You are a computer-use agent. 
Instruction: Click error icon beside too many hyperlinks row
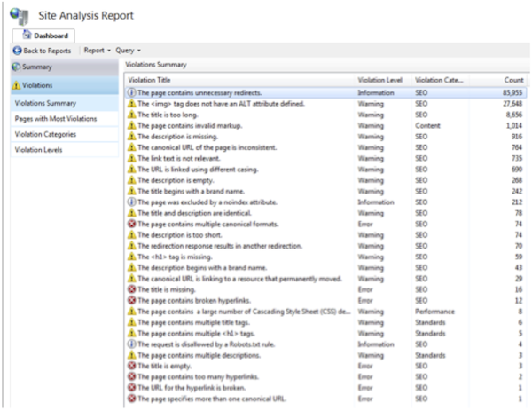point(131,376)
